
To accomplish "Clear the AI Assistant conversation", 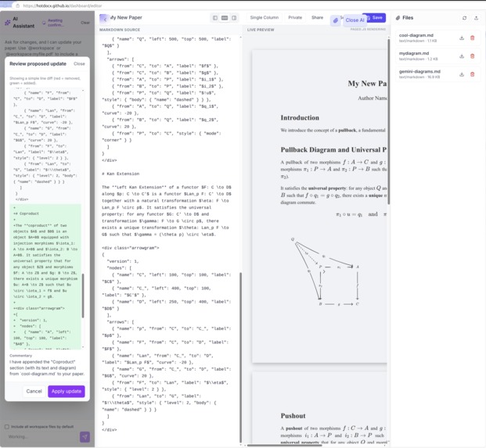I will pos(85,23).
